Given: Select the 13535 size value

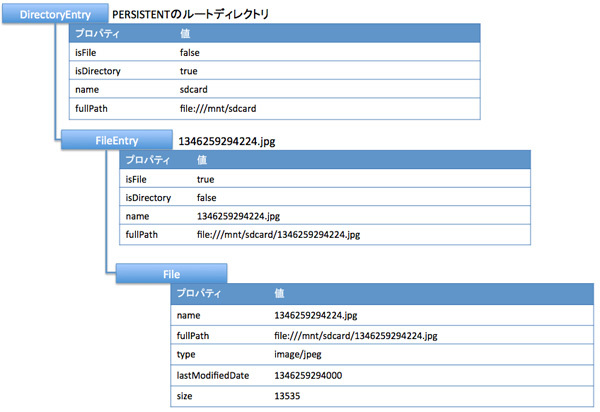Looking at the screenshot, I should [287, 396].
